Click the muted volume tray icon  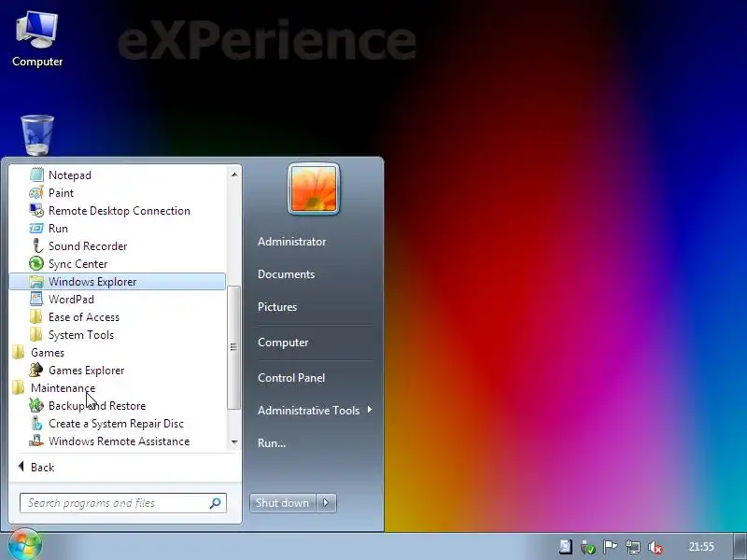[x=655, y=547]
